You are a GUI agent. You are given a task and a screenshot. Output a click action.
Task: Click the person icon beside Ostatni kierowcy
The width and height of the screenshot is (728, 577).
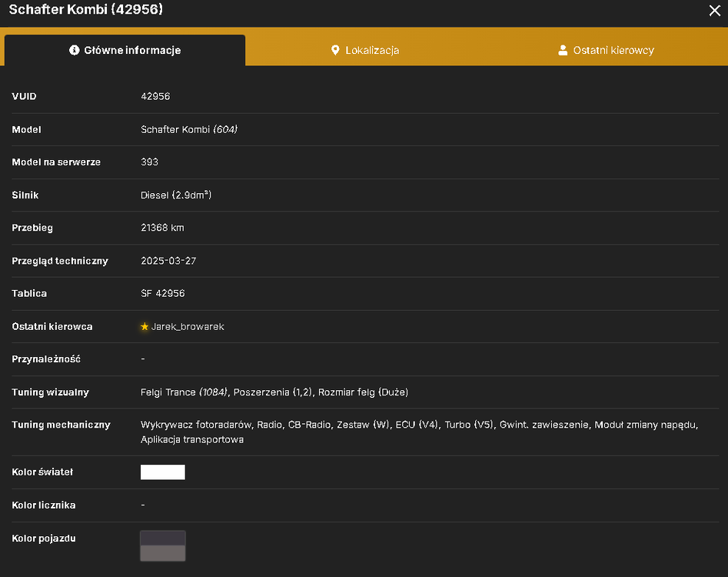coord(563,50)
